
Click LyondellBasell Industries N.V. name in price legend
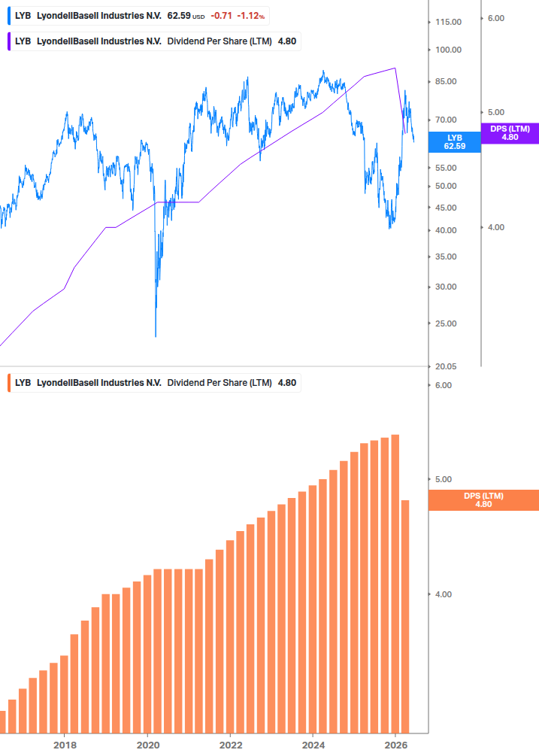pyautogui.click(x=98, y=16)
